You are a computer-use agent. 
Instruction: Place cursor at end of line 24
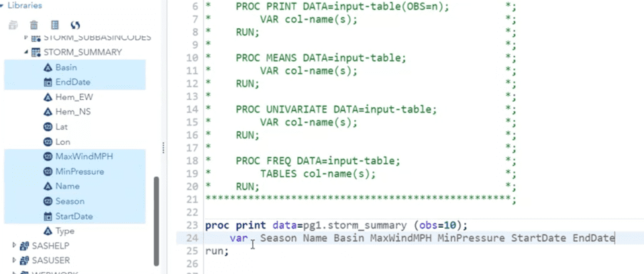(615, 238)
